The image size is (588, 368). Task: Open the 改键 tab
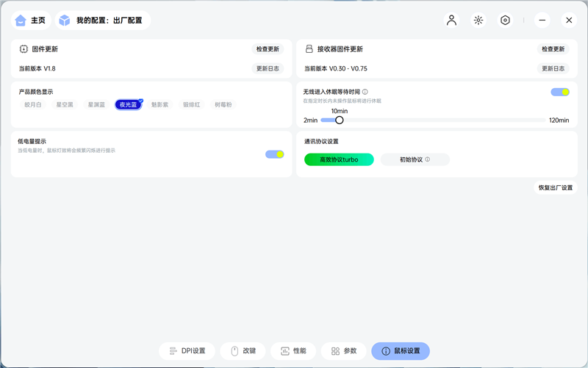243,351
